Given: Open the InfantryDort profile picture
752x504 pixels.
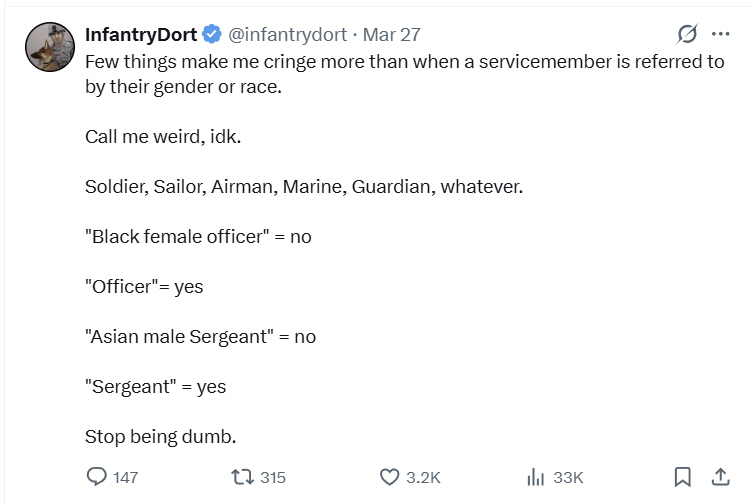Looking at the screenshot, I should pyautogui.click(x=49, y=47).
